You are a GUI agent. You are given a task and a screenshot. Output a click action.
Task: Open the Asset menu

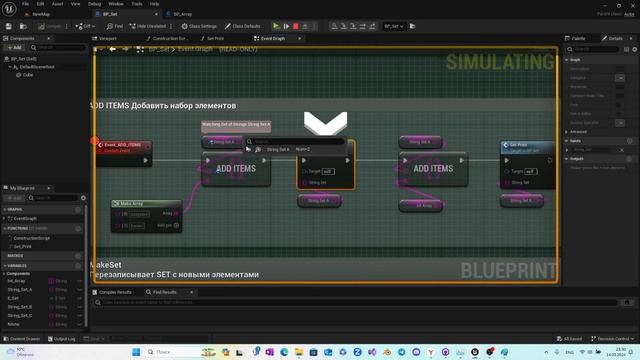(58, 4)
